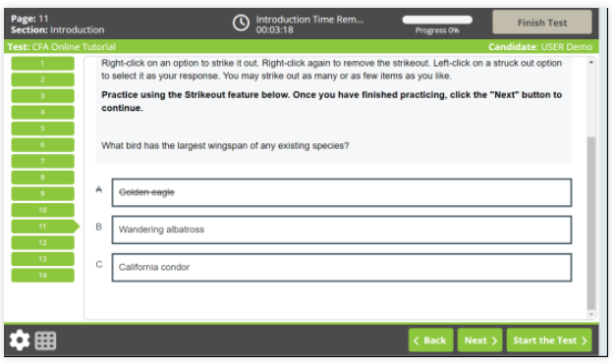Open page 8 in navigation list

click(42, 178)
